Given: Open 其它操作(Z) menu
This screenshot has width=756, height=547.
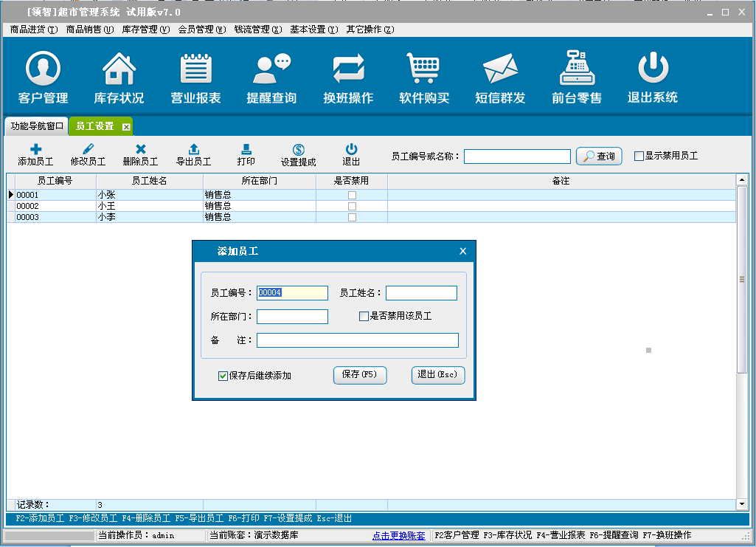Looking at the screenshot, I should coord(370,30).
